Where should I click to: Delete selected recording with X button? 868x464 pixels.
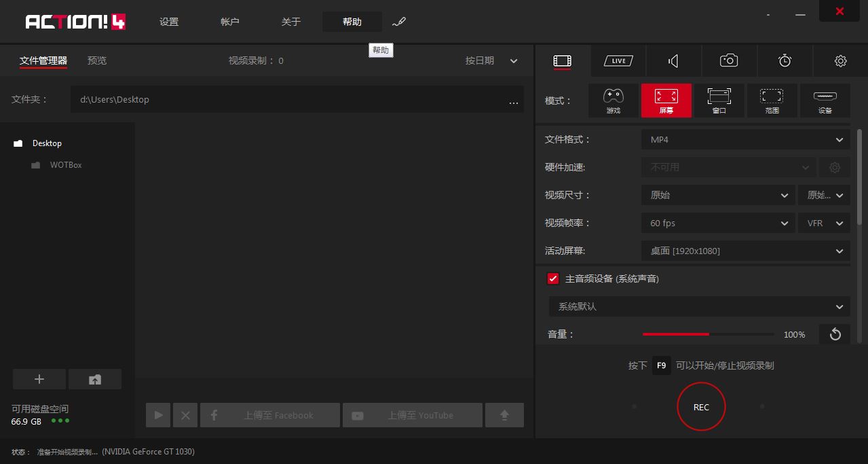[185, 415]
